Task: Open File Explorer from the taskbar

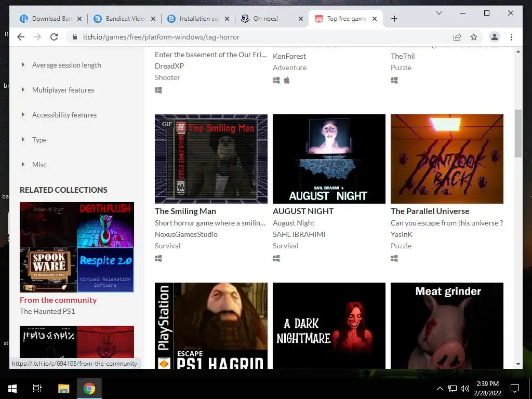Action: [63, 388]
